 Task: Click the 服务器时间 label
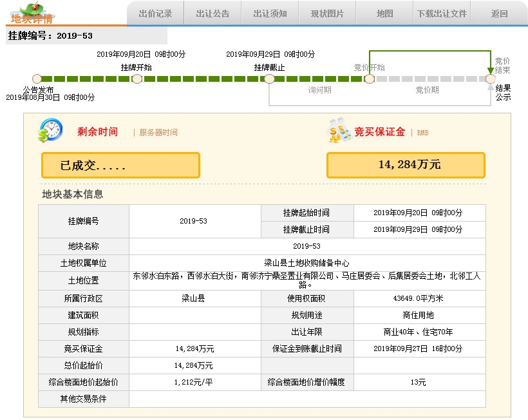coord(158,132)
